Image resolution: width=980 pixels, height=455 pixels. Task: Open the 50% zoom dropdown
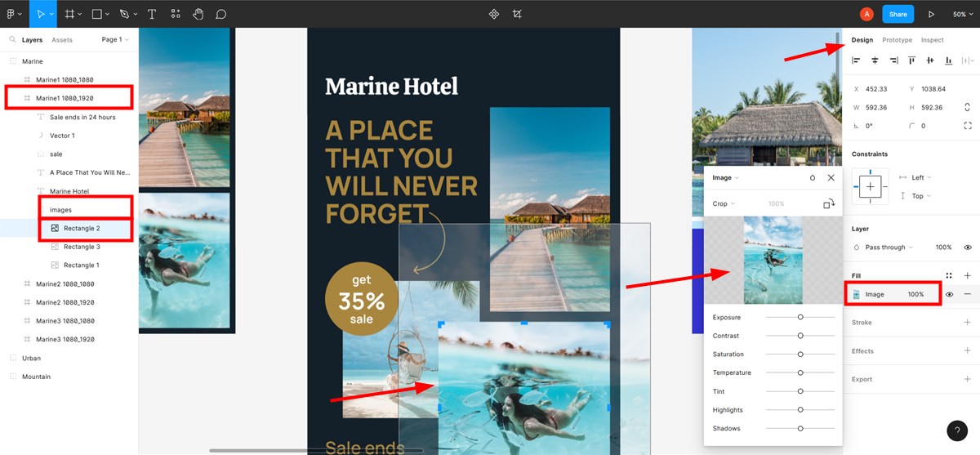coord(964,15)
